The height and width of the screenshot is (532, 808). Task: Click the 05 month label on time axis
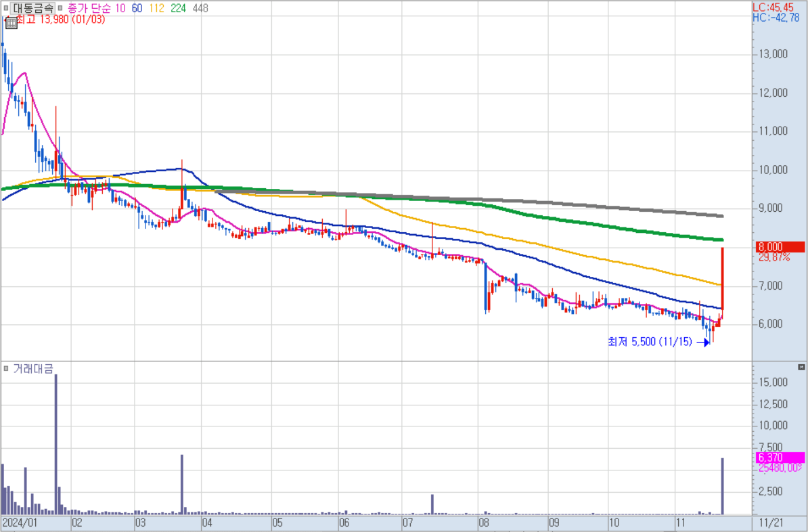point(277,523)
